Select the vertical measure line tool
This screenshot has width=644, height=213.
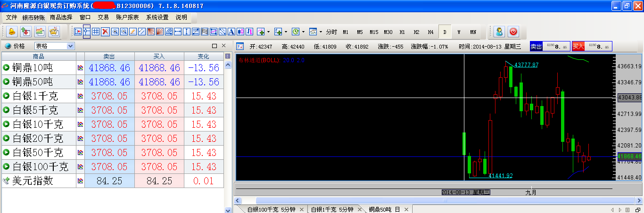tap(187, 32)
